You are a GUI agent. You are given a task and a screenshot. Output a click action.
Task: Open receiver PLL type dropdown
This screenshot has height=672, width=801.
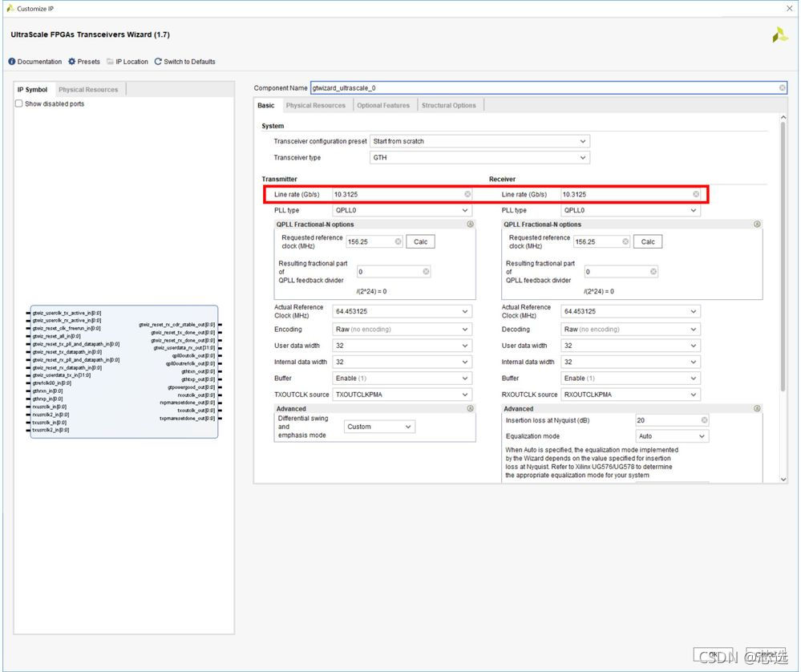point(630,210)
